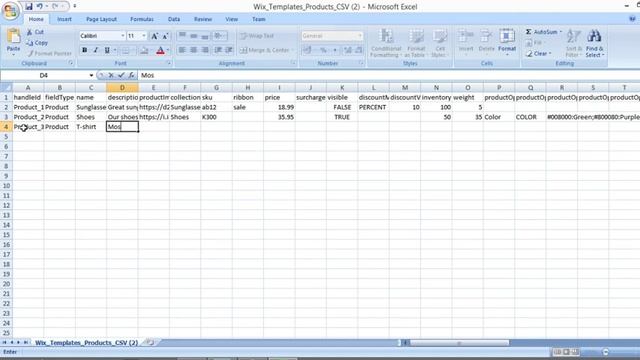This screenshot has width=640, height=360.
Task: Open Conditional Formatting menu
Action: point(386,43)
